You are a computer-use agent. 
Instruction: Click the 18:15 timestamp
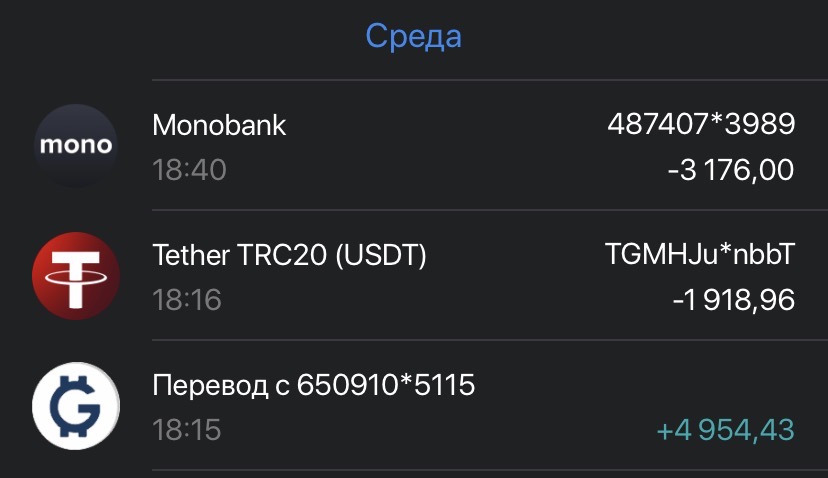186,429
